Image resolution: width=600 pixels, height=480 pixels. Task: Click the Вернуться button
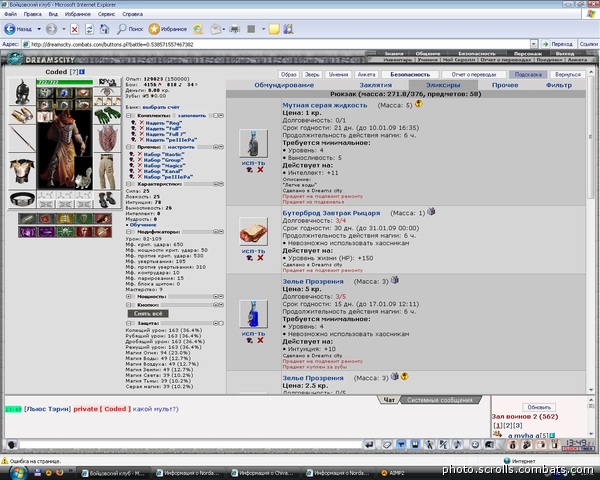tap(567, 75)
